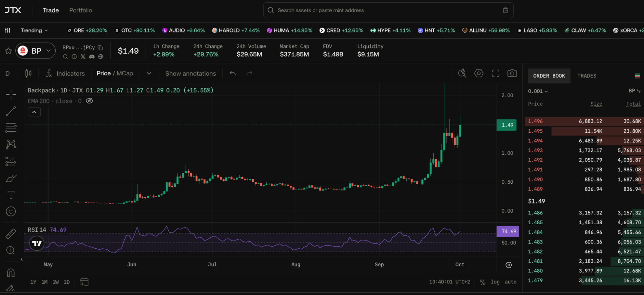Select the crosshair cursor tool
This screenshot has height=295, width=644.
pyautogui.click(x=11, y=95)
